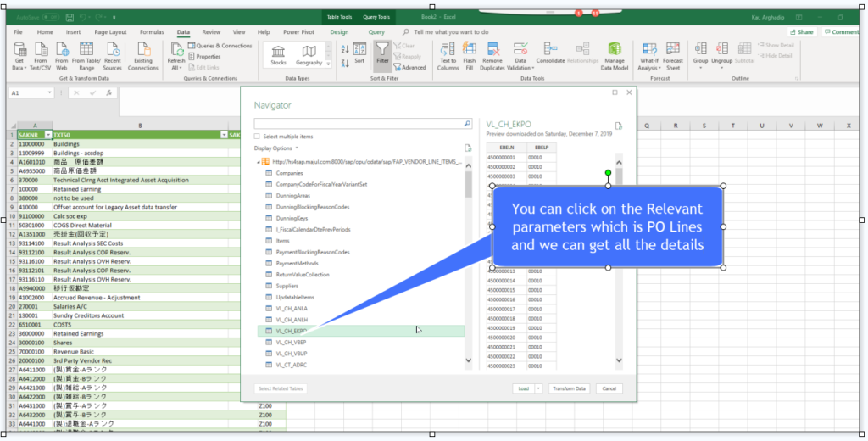Open the Formulas ribbon tab
Image resolution: width=868 pixels, height=441 pixels.
coord(152,32)
